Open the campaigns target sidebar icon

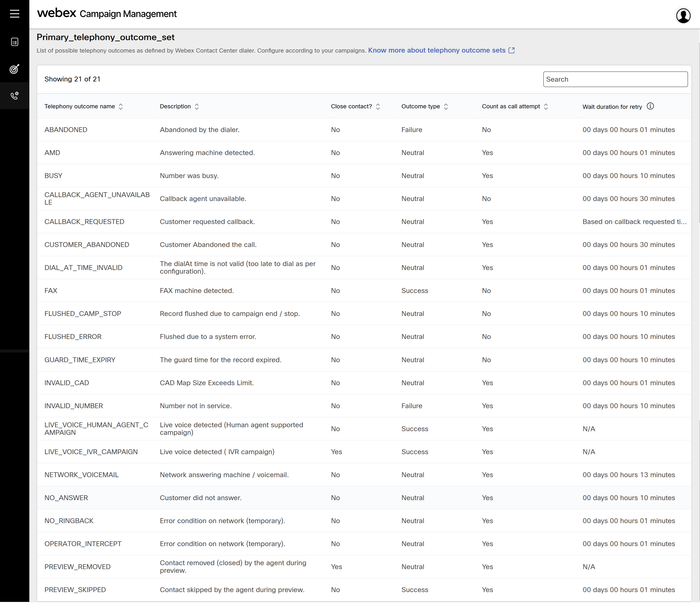pyautogui.click(x=14, y=69)
